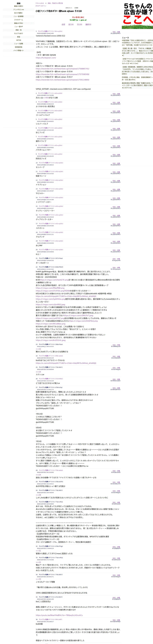This screenshot has width=153, height=644.
Task: Open previous thread link compose/1757506508
Action: pyautogui.click(x=62, y=74)
